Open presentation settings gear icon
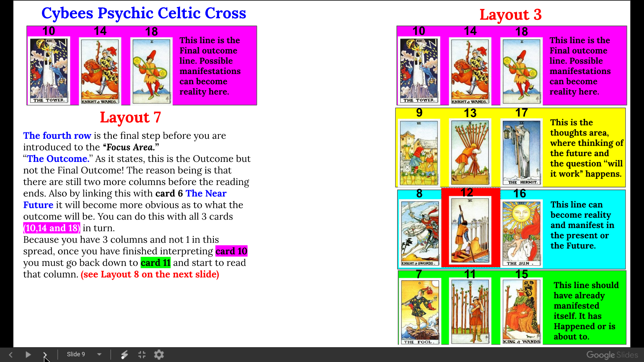The width and height of the screenshot is (644, 362). click(159, 355)
